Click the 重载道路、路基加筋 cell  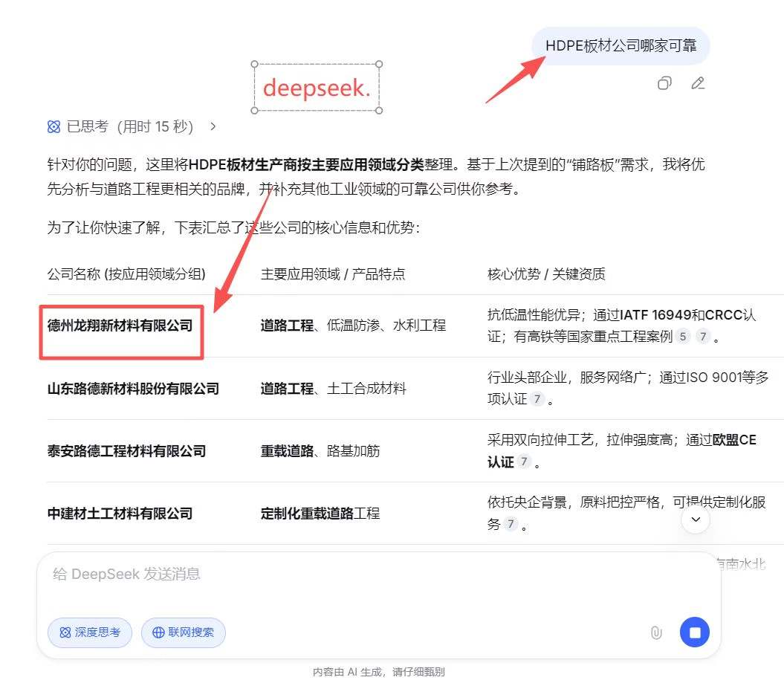click(x=320, y=451)
